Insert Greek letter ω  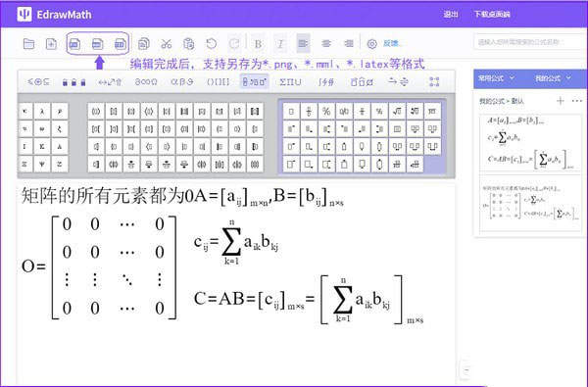(42, 128)
